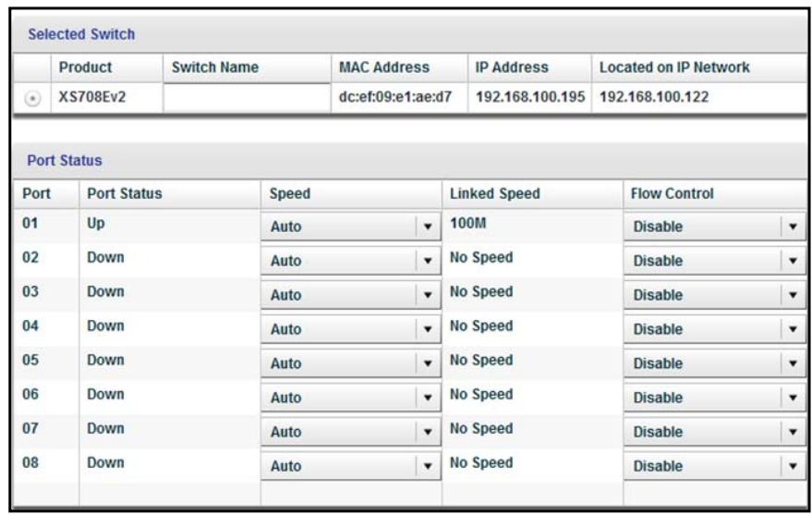Open the Flow Control dropdown for port 04
Screen dimensions: 812x515
[x=715, y=329]
